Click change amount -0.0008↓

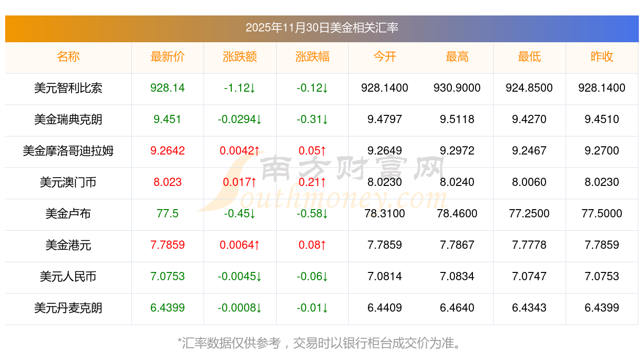click(240, 308)
